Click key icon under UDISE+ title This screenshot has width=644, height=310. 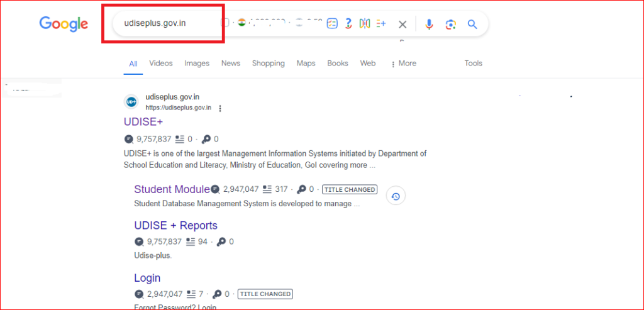pyautogui.click(x=206, y=139)
